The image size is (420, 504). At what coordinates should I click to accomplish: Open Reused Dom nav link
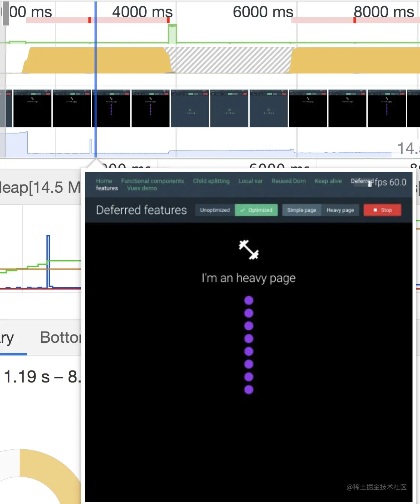click(x=288, y=181)
